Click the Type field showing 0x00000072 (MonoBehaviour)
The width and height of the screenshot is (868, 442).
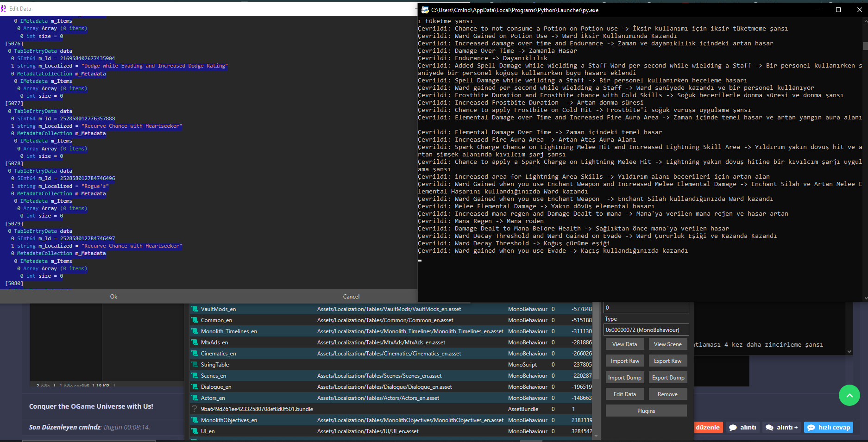point(646,330)
